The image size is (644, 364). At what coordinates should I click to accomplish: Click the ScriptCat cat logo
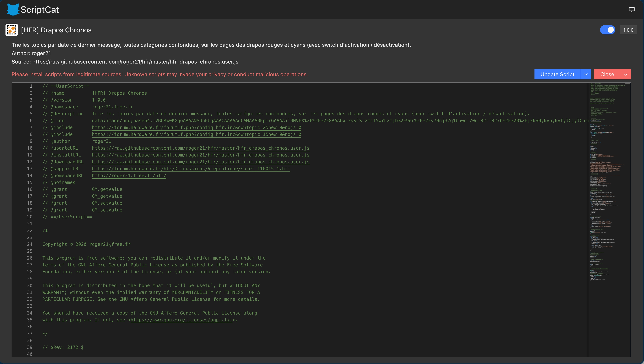click(x=13, y=9)
